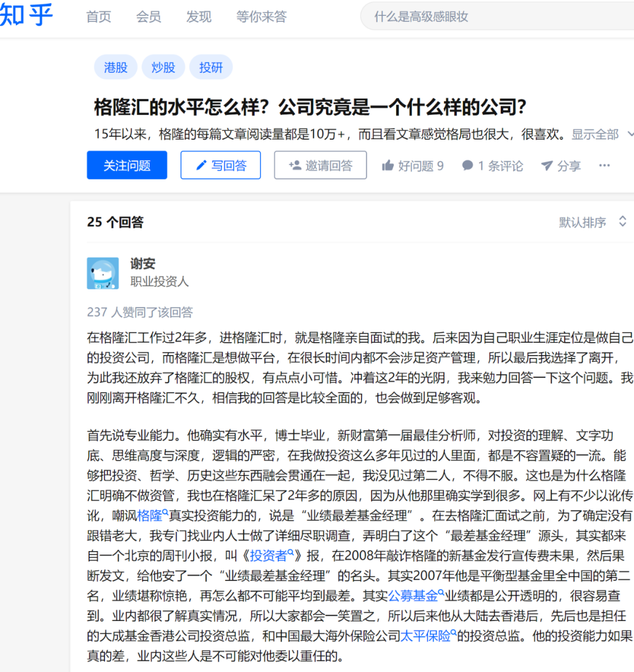This screenshot has width=634, height=672.
Task: Click the 写回答 button
Action: (220, 165)
